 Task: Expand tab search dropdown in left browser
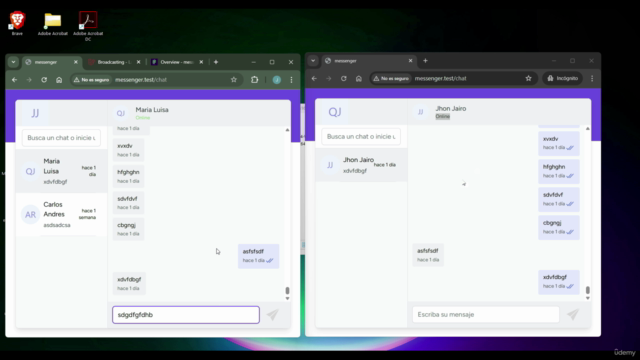point(13,62)
